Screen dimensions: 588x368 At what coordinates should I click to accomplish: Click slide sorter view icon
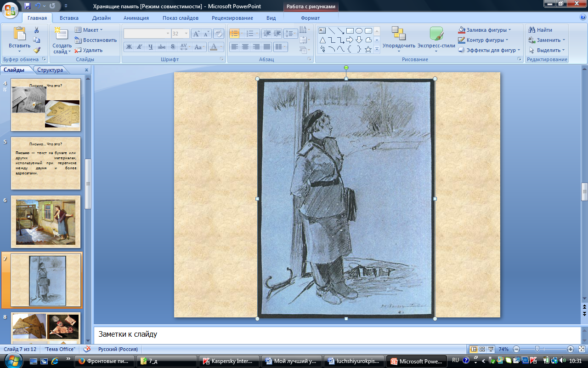[x=482, y=349]
